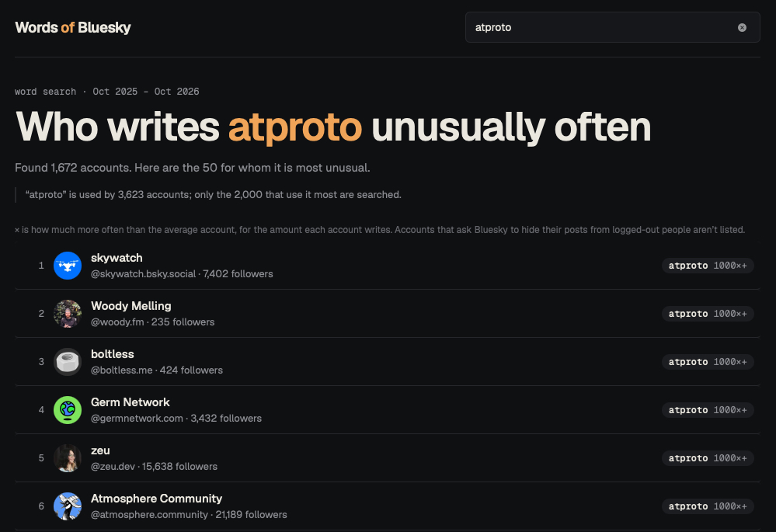Viewport: 776px width, 532px height.
Task: Click the atproto 1000×+ badge for boltless
Action: (x=708, y=362)
